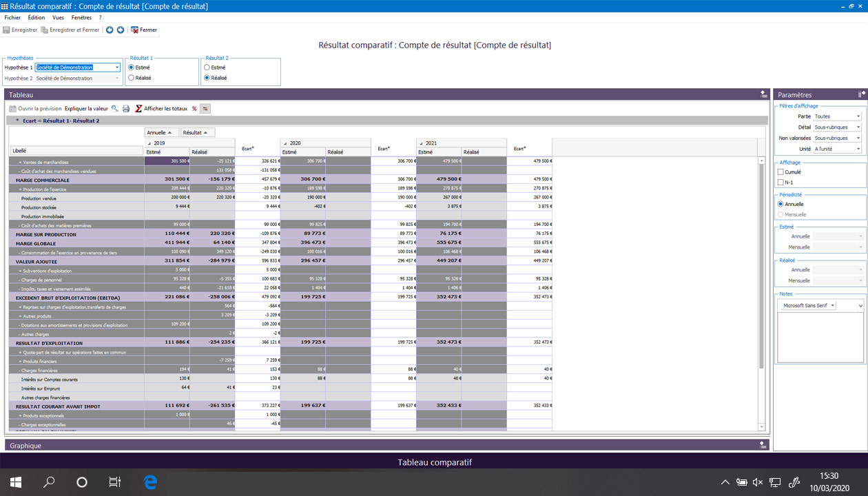
Task: Click the Enregistrer save icon
Action: tap(6, 30)
